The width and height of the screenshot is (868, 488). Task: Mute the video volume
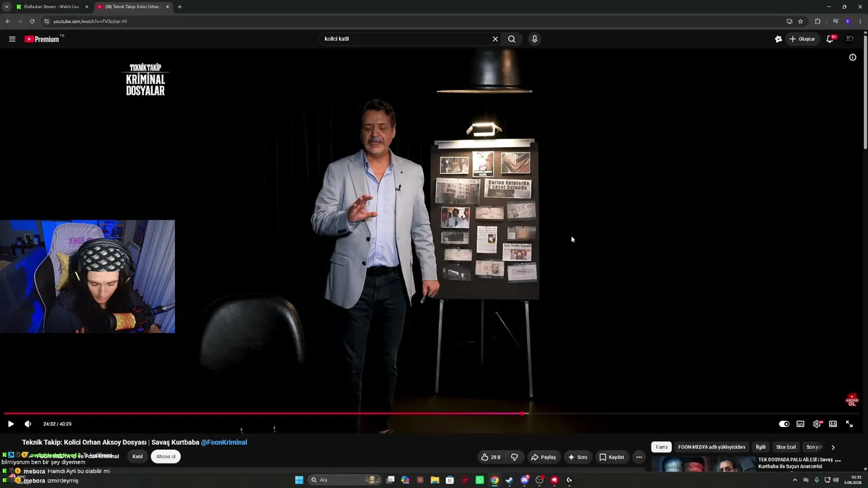(x=28, y=424)
